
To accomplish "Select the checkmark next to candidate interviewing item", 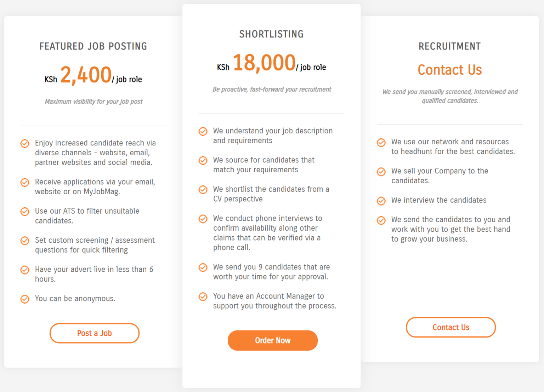I will tap(381, 201).
